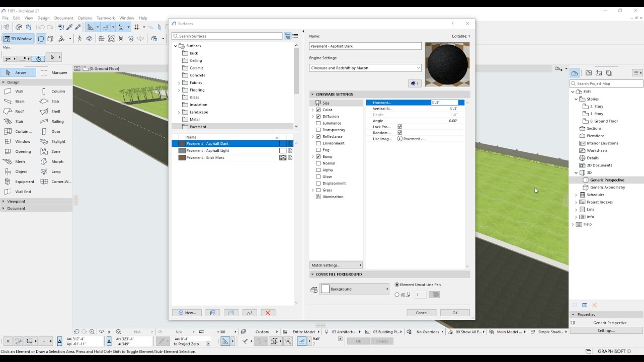This screenshot has width=644, height=362.
Task: Expand the Fabrics folder
Action: 179,83
